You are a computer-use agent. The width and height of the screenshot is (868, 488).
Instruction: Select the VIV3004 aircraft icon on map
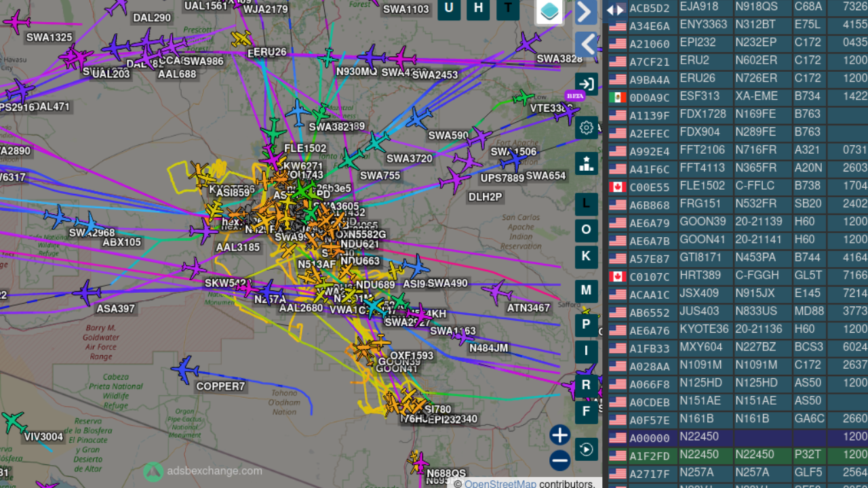point(14,422)
